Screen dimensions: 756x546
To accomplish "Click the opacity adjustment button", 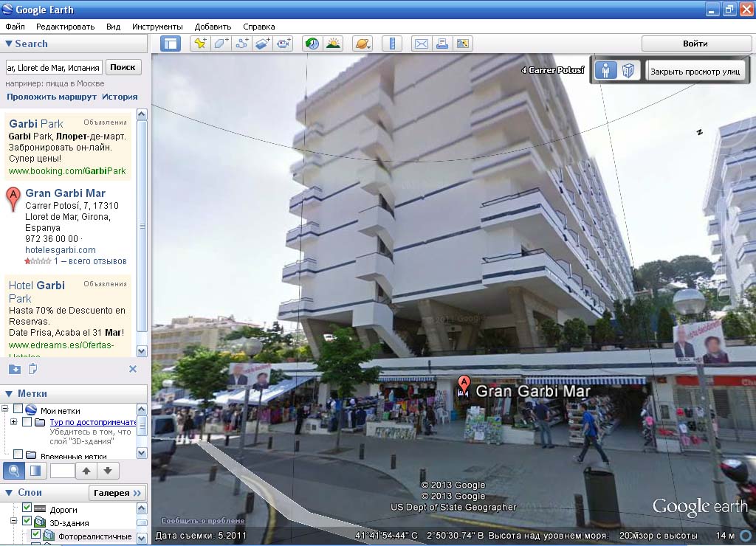I will pyautogui.click(x=35, y=471).
